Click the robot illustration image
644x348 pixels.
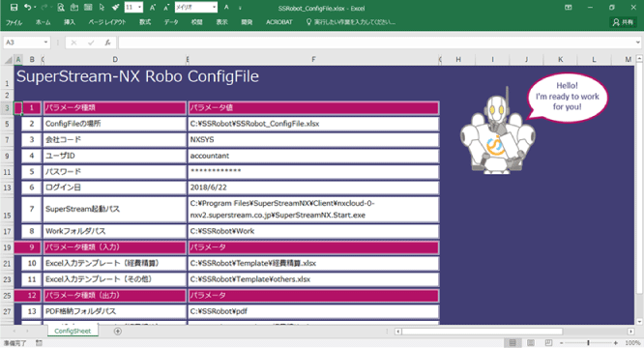point(497,131)
